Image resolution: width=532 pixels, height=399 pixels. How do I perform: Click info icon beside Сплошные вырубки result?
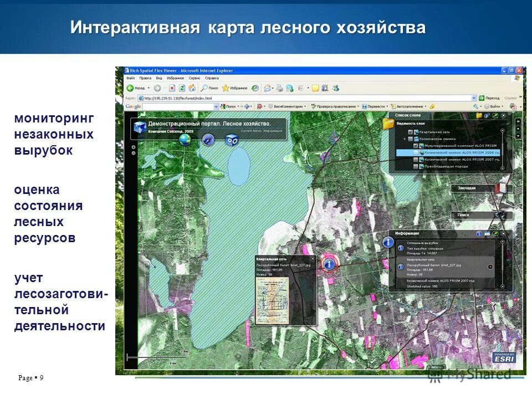(400, 248)
